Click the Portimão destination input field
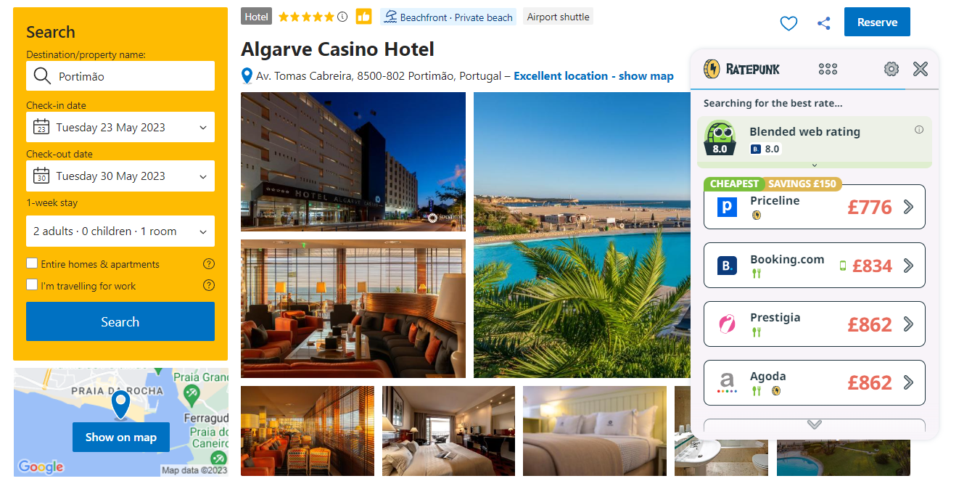The image size is (980, 497). [120, 76]
